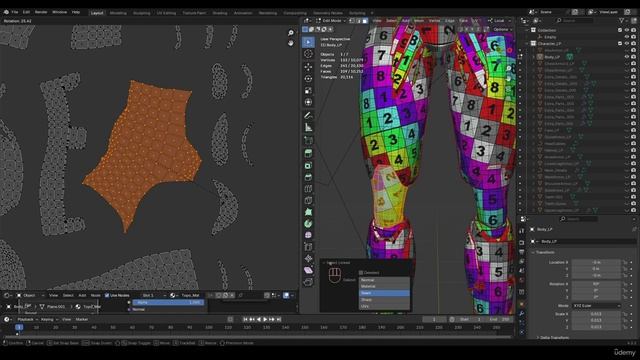
Task: Enable edge select mode
Action: 358,20
